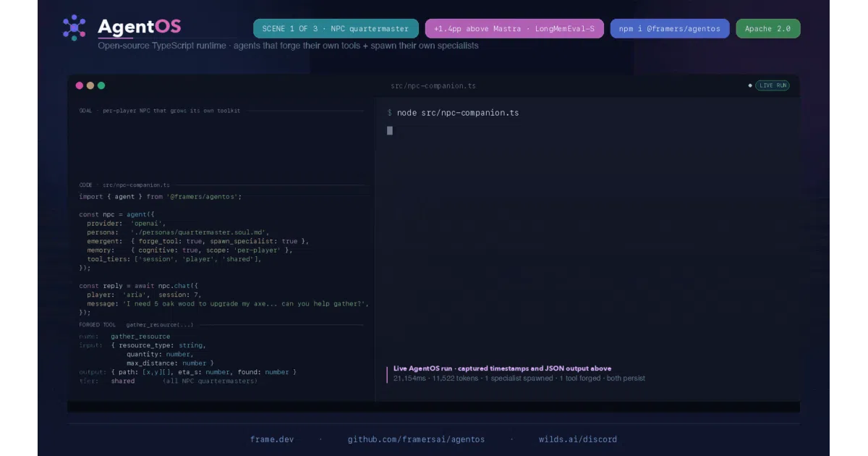
Task: Click the terminal cursor block
Action: click(390, 130)
